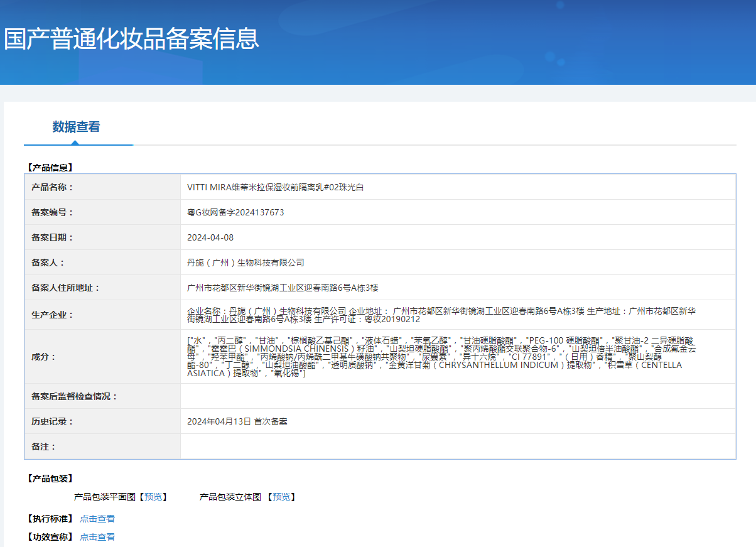Click the 产品名称 row label

52,187
